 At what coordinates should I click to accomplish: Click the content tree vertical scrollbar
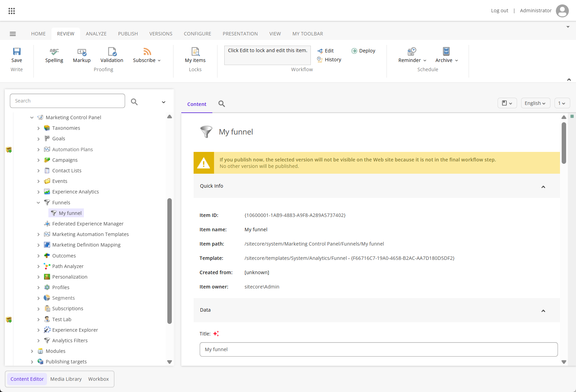[x=169, y=261]
